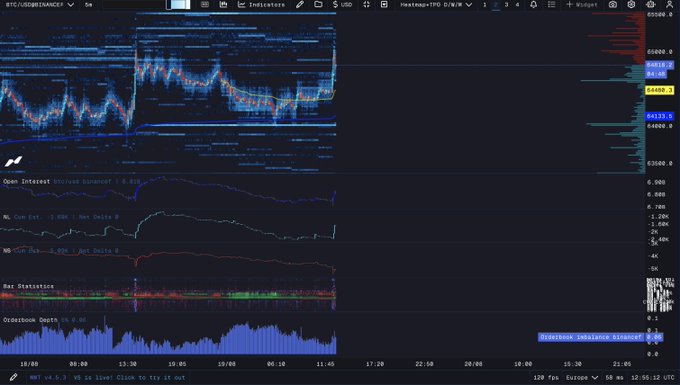680x385 pixels.
Task: Open the user account profile icon
Action: point(669,4)
